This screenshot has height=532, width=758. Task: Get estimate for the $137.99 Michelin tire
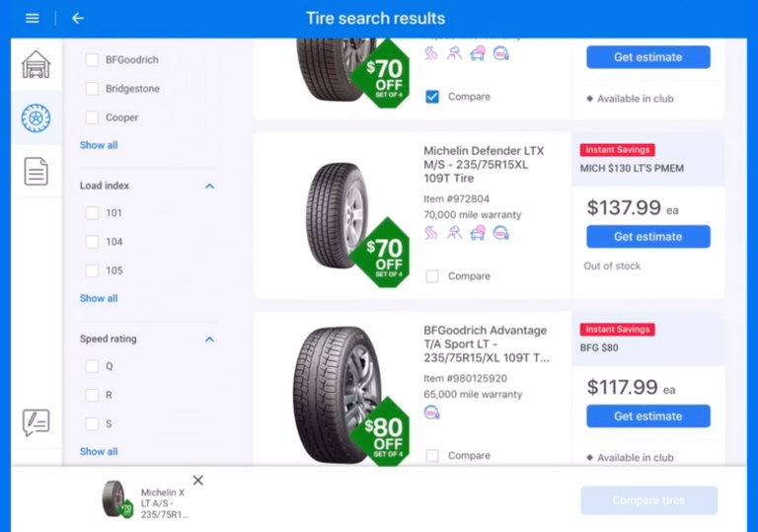(x=648, y=237)
